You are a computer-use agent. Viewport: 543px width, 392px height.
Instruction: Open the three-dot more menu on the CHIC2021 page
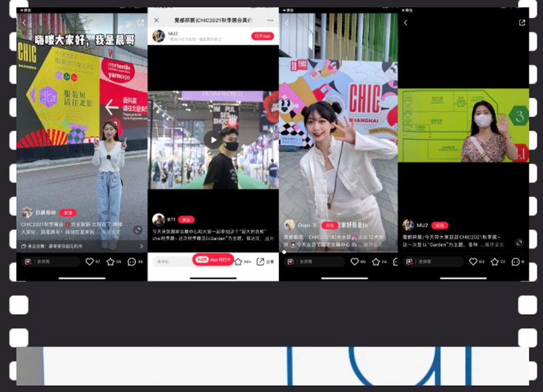pos(270,20)
